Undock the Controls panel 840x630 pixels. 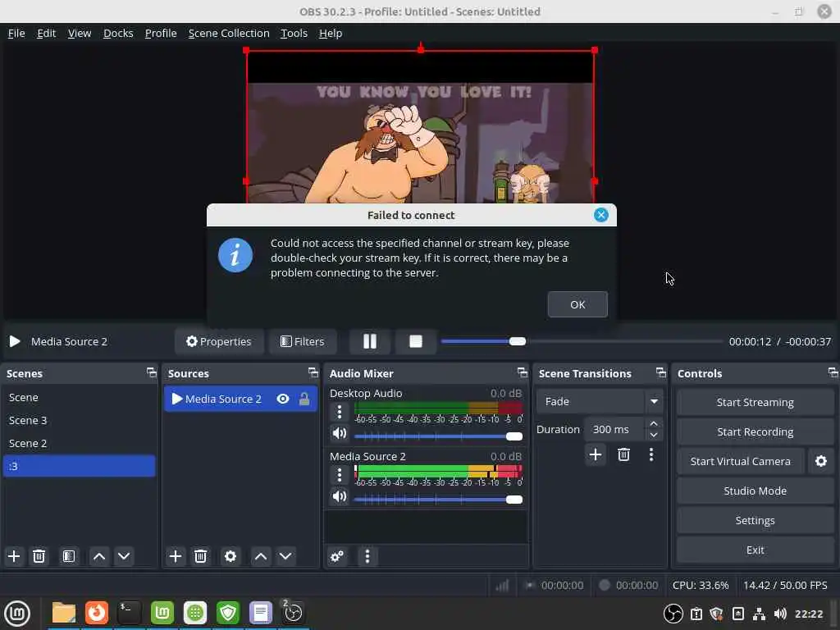tap(833, 372)
